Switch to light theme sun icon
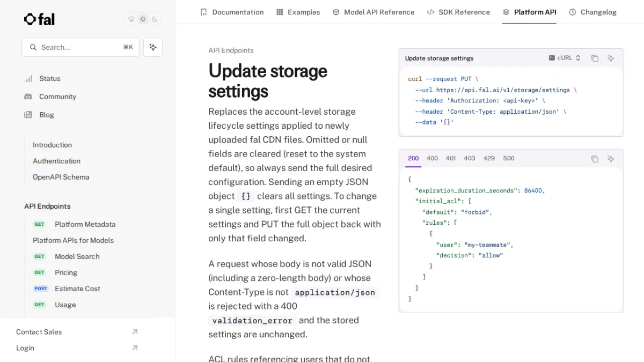Viewport: 644px width, 362px height. pos(143,19)
